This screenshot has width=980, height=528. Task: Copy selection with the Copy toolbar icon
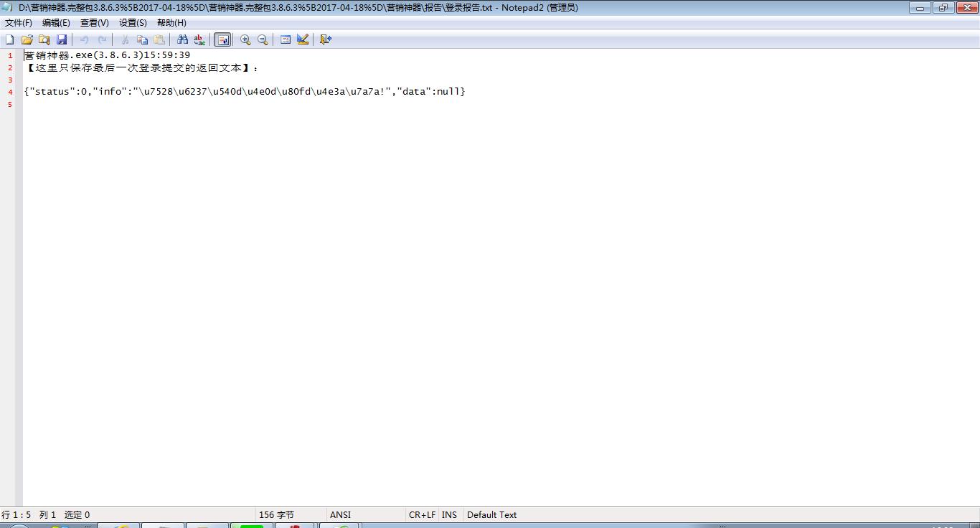pos(142,39)
